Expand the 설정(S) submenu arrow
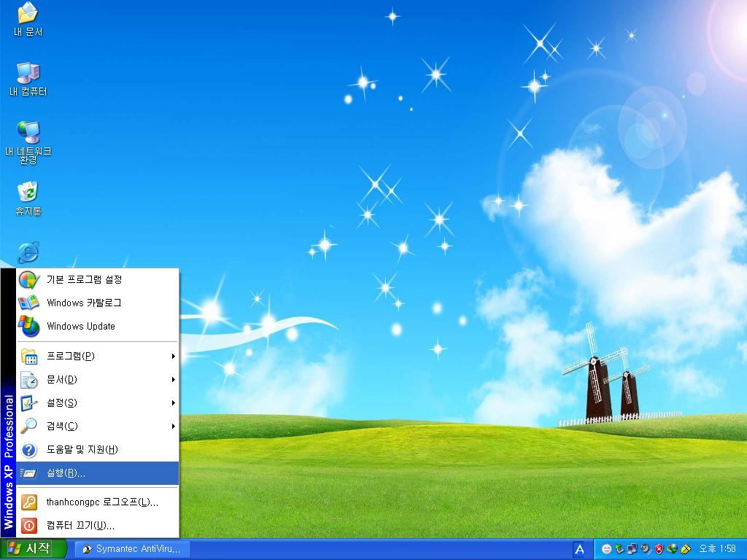 tap(174, 402)
